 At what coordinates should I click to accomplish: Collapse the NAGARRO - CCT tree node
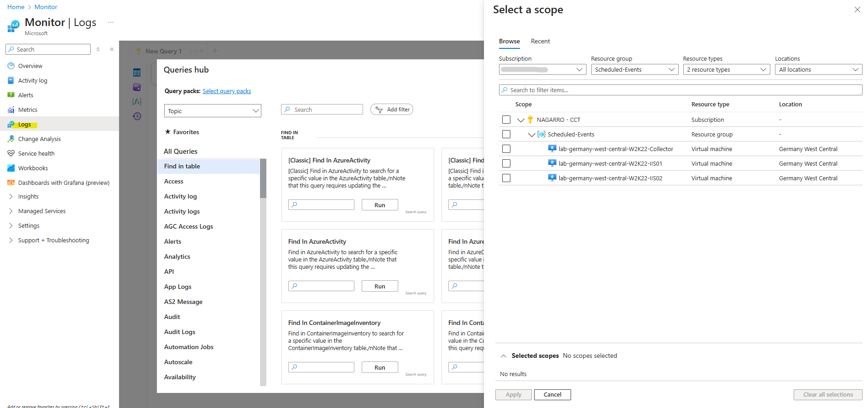pyautogui.click(x=520, y=120)
